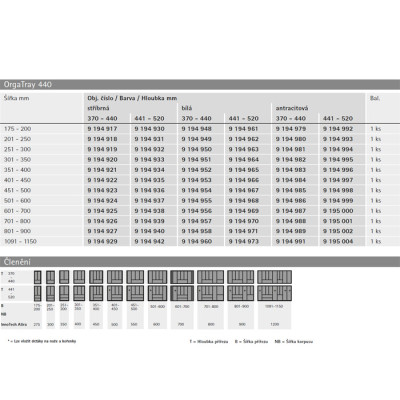Select the bílá color heading

pos(187,108)
